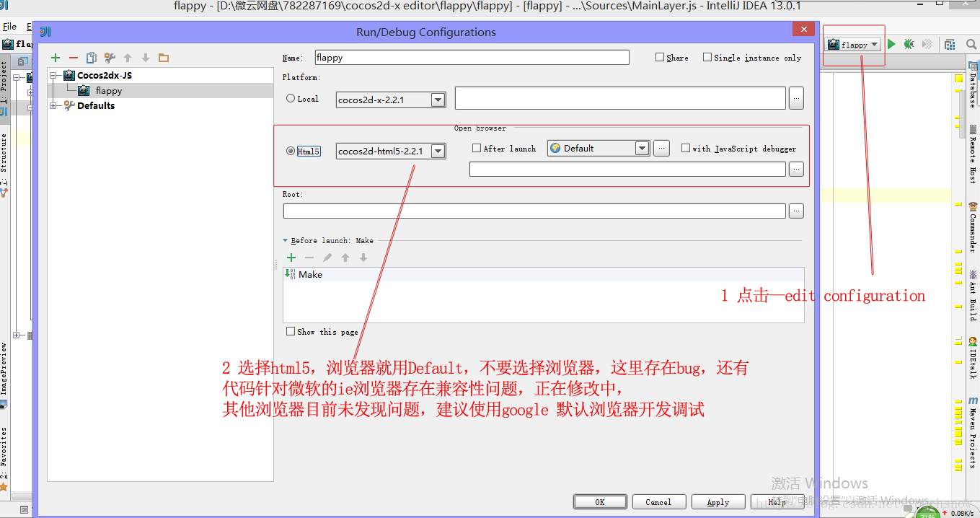The width and height of the screenshot is (980, 518).
Task: Select the Html5 platform radio button
Action: click(291, 151)
